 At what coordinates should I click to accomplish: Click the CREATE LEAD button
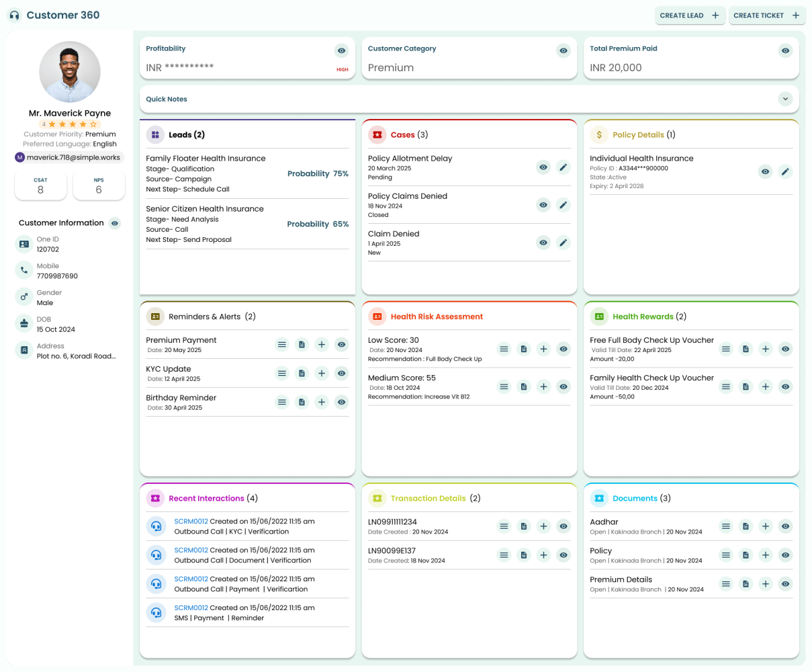point(690,15)
